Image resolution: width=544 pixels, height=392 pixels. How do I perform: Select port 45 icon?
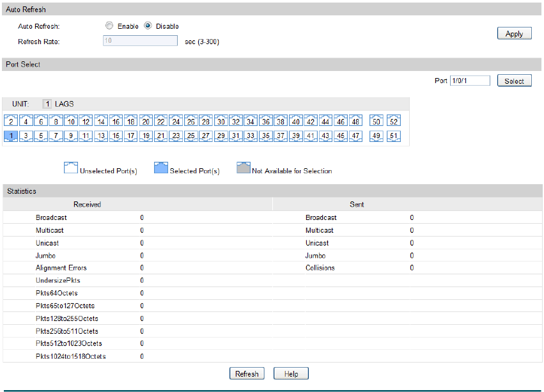341,136
